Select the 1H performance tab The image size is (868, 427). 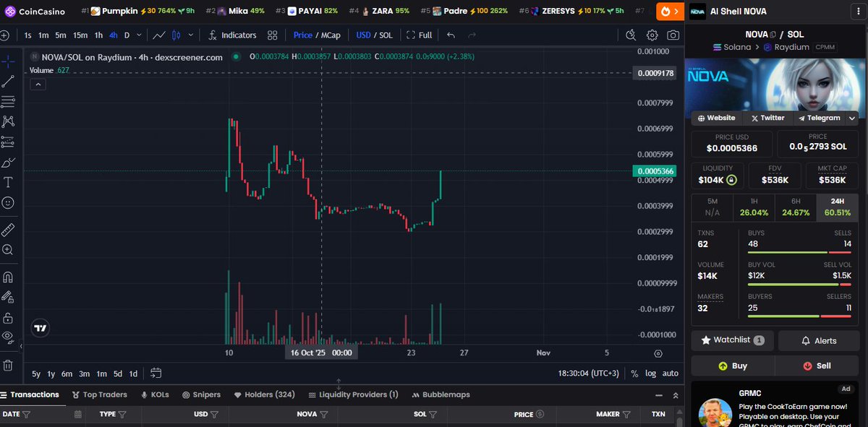(754, 207)
